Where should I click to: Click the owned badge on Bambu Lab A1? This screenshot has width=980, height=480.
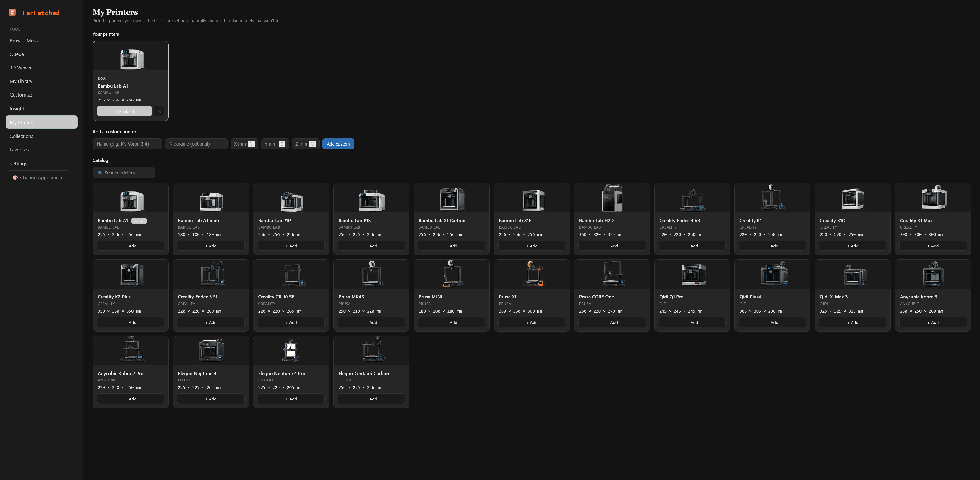pyautogui.click(x=139, y=221)
